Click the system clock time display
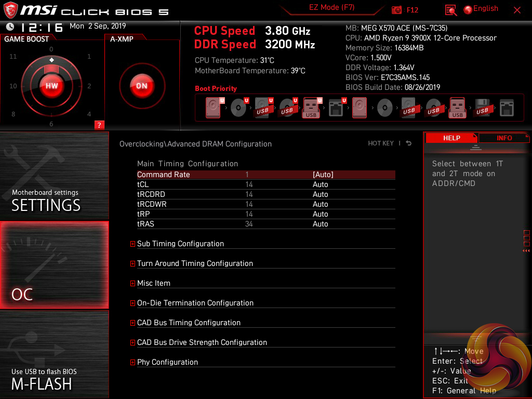This screenshot has width=532, height=399. tap(42, 27)
